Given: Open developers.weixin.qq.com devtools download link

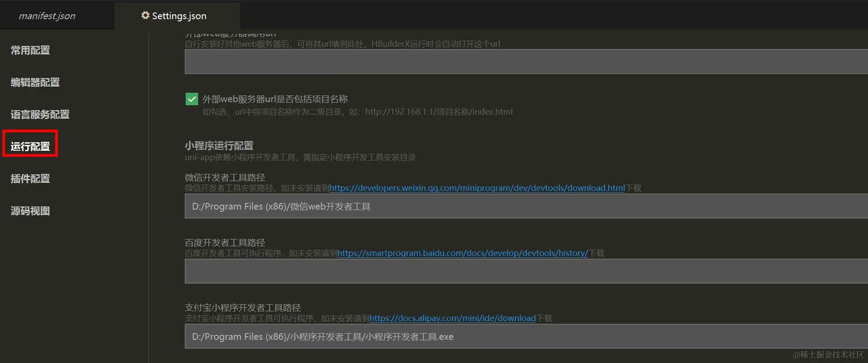Looking at the screenshot, I should (x=477, y=188).
